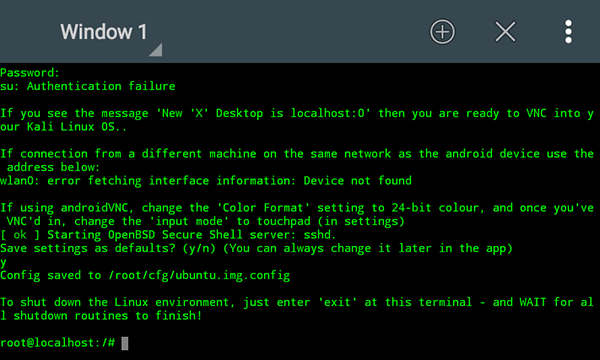This screenshot has height=360, width=600.
Task: Tap the 'Password:' line at the top
Action: [x=30, y=73]
